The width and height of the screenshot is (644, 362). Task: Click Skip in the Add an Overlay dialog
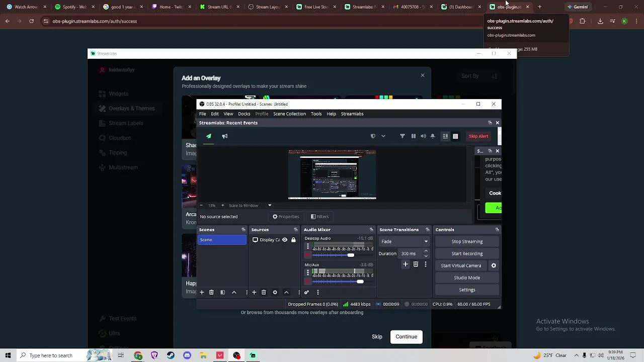pyautogui.click(x=377, y=337)
